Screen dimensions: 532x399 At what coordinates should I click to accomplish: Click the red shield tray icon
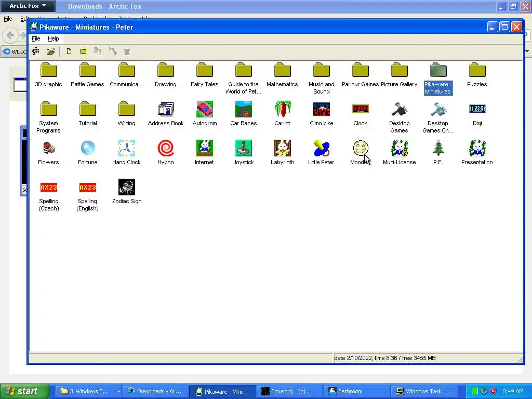click(x=493, y=391)
